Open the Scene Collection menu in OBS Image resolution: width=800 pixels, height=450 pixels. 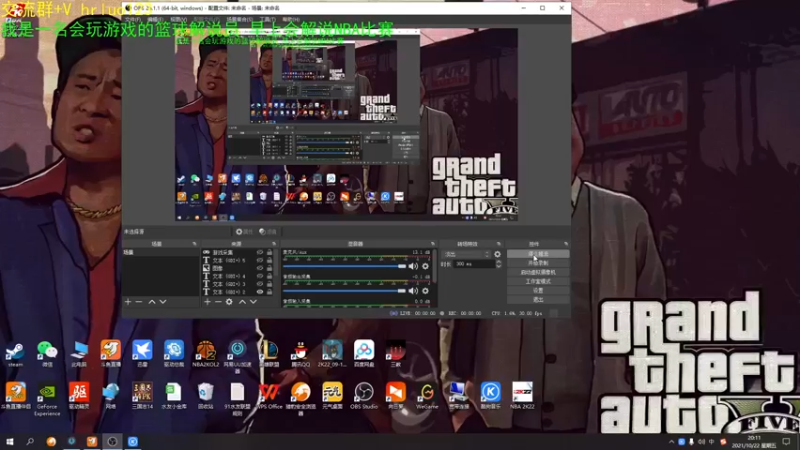(239, 19)
